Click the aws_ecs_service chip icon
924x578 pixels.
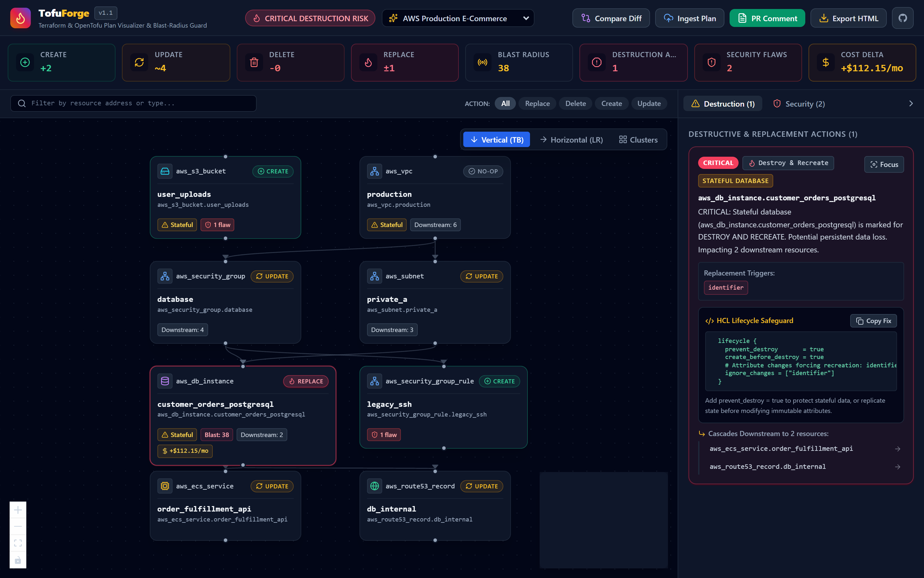click(x=165, y=486)
